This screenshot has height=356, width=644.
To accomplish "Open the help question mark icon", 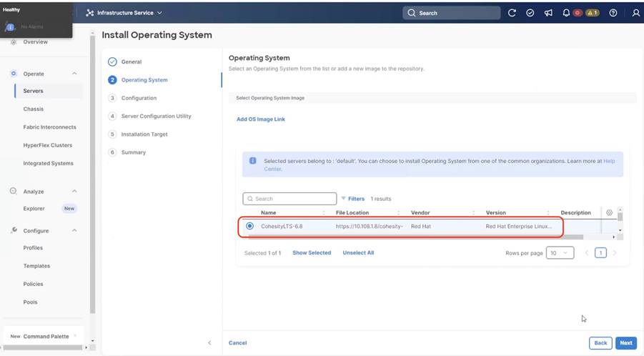I will pyautogui.click(x=613, y=13).
